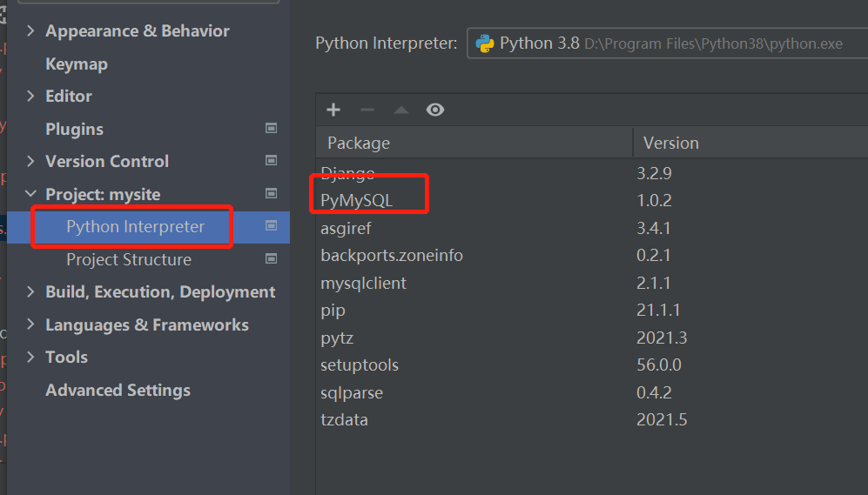Click the uninstall package minus icon
The image size is (868, 495).
tap(367, 110)
